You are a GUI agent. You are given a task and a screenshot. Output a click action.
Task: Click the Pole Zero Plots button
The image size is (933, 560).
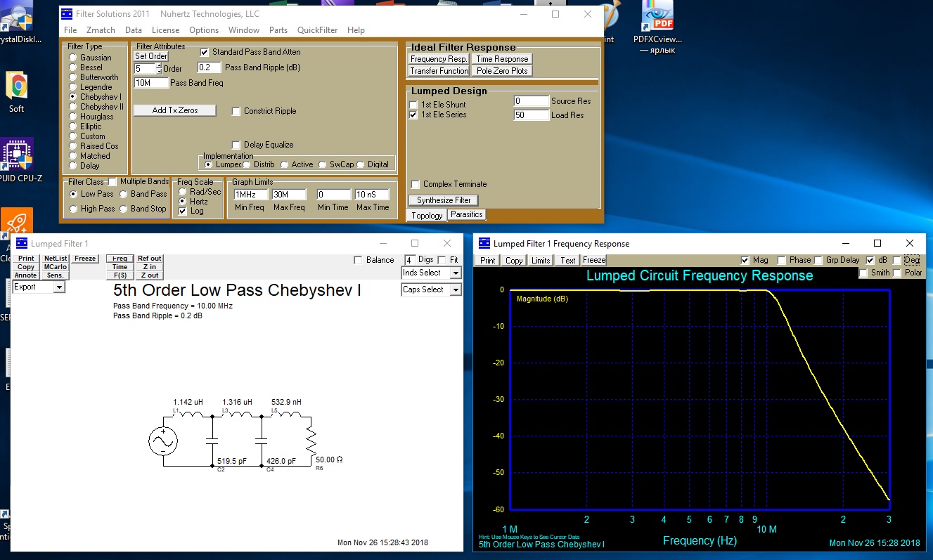(x=502, y=71)
